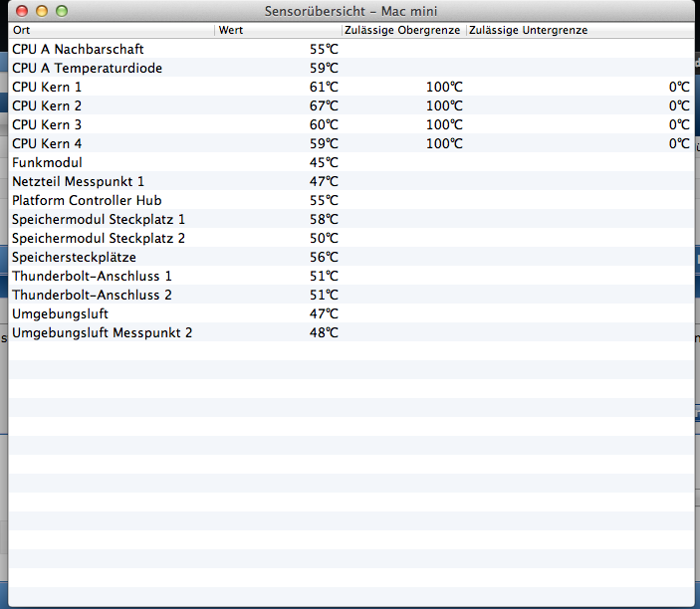Click the 61°C value of CPU Kern 1
Screen dimensions: 700x609
click(324, 87)
